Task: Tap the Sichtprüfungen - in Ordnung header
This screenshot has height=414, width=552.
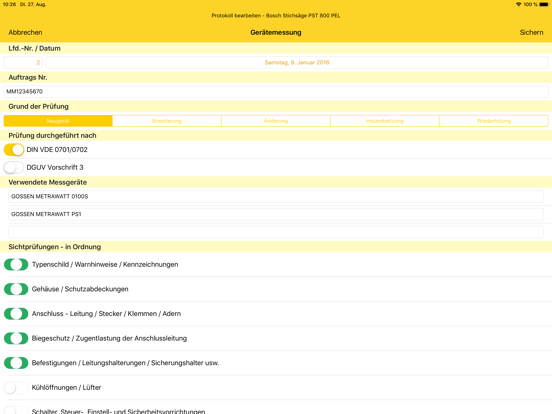Action: [x=55, y=247]
